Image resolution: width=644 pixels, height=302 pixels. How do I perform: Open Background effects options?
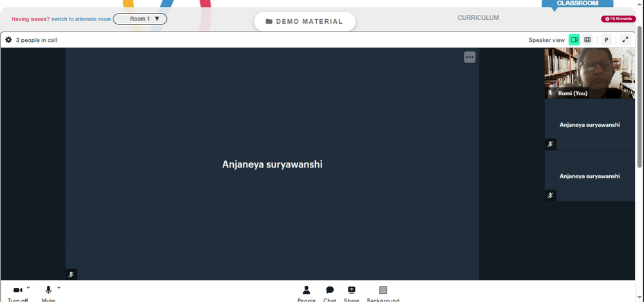click(383, 294)
